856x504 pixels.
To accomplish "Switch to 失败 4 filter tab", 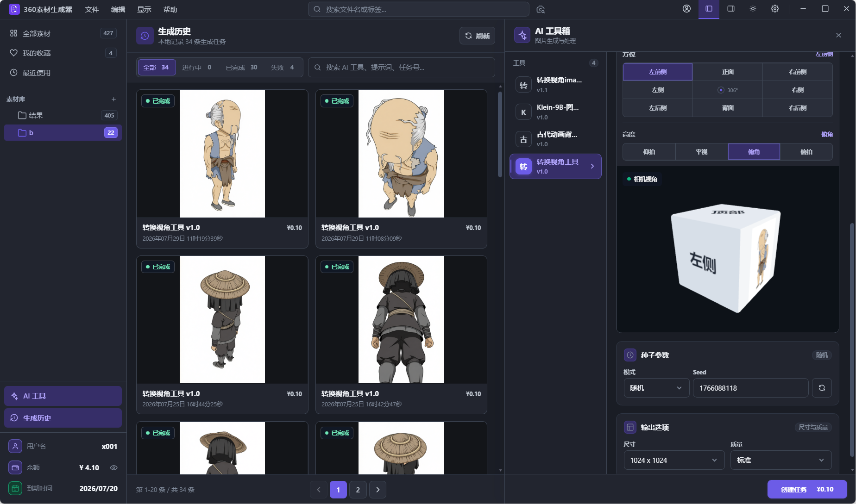I will tap(283, 68).
